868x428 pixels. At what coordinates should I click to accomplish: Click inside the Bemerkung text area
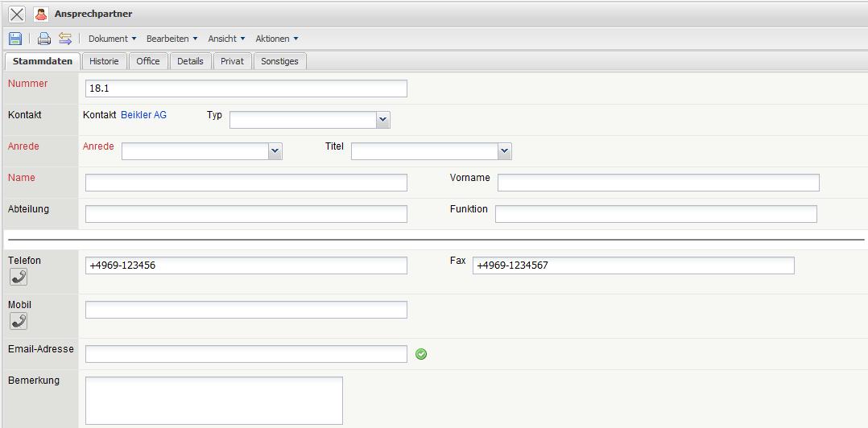pos(213,400)
